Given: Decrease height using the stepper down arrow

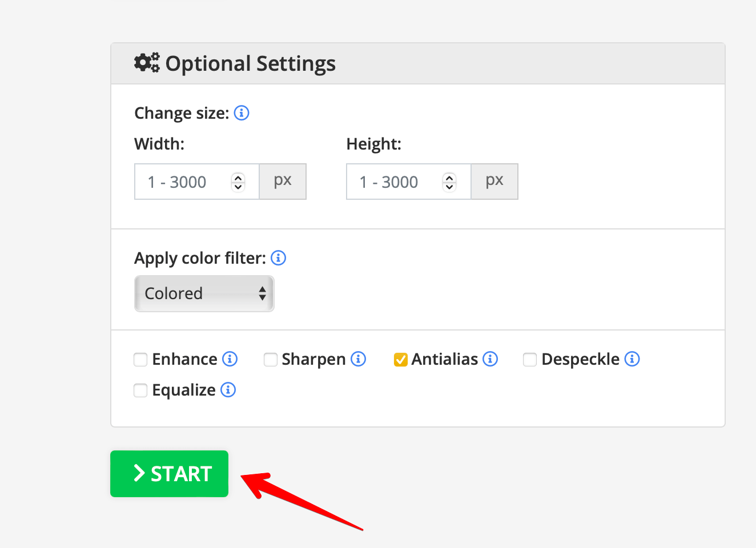Looking at the screenshot, I should (x=449, y=187).
